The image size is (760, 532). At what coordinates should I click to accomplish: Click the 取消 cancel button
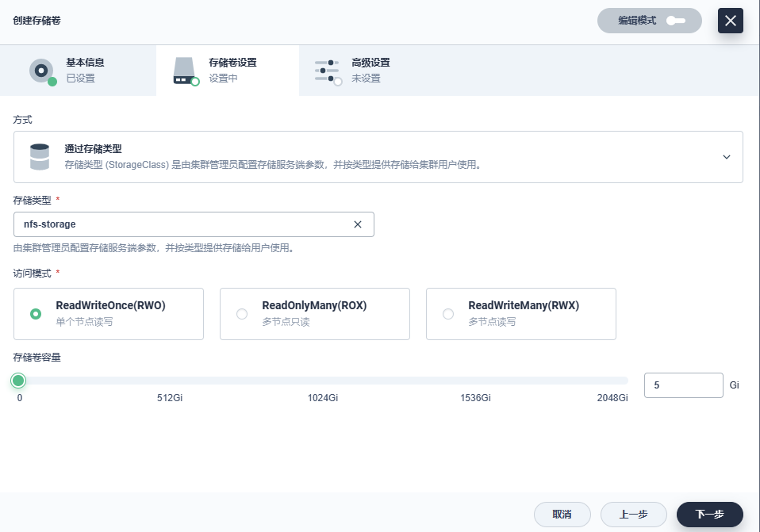[x=562, y=515]
